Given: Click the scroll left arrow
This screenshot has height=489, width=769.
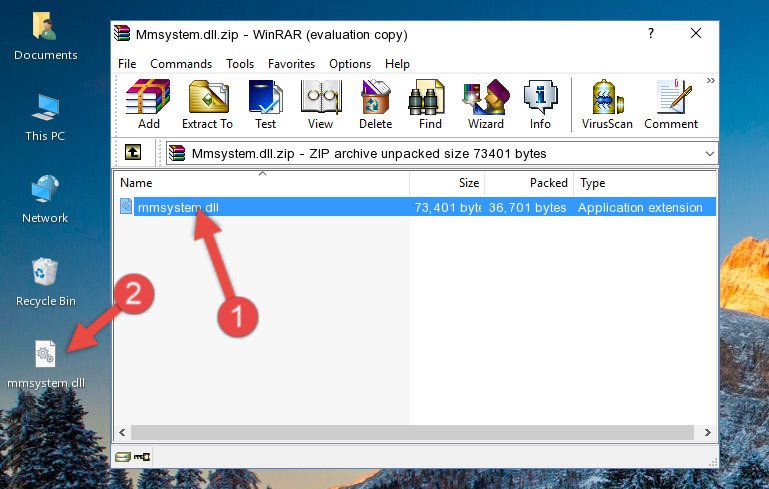Looking at the screenshot, I should coord(122,433).
